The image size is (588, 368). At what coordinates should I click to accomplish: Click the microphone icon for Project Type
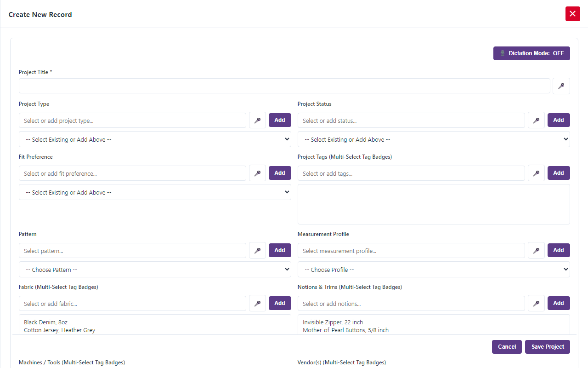(x=257, y=120)
